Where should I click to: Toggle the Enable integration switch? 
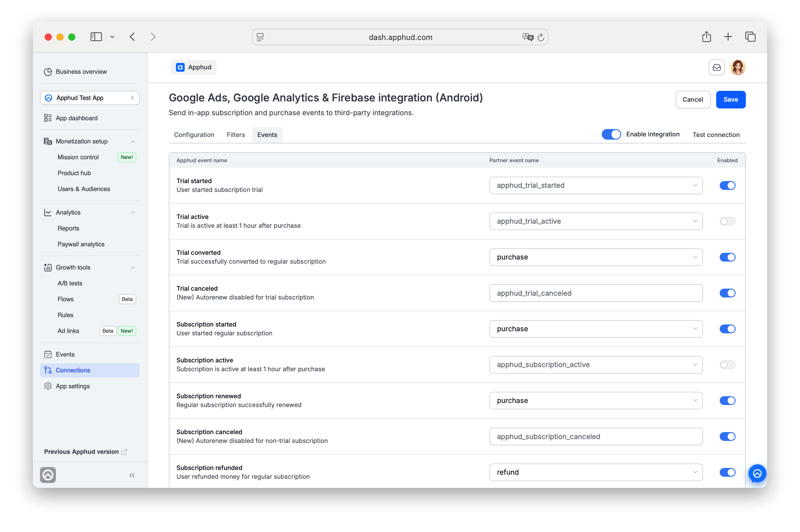click(611, 134)
